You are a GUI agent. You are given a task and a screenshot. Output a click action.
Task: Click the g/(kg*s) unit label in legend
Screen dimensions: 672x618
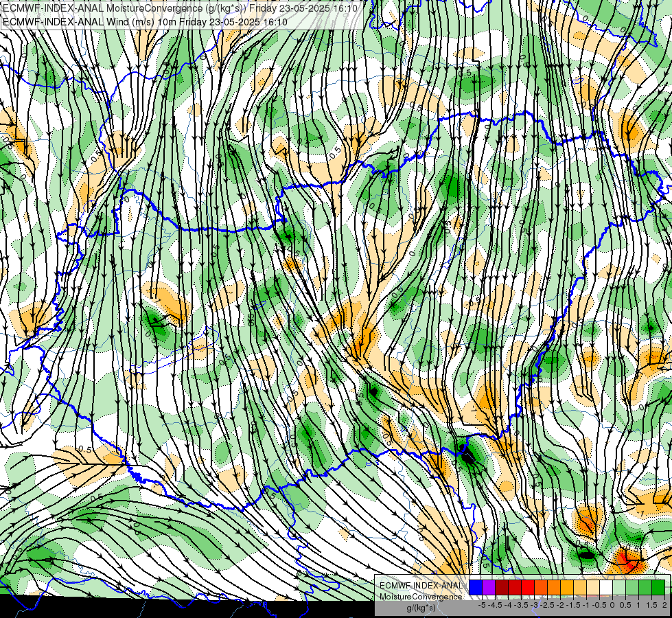[421, 608]
